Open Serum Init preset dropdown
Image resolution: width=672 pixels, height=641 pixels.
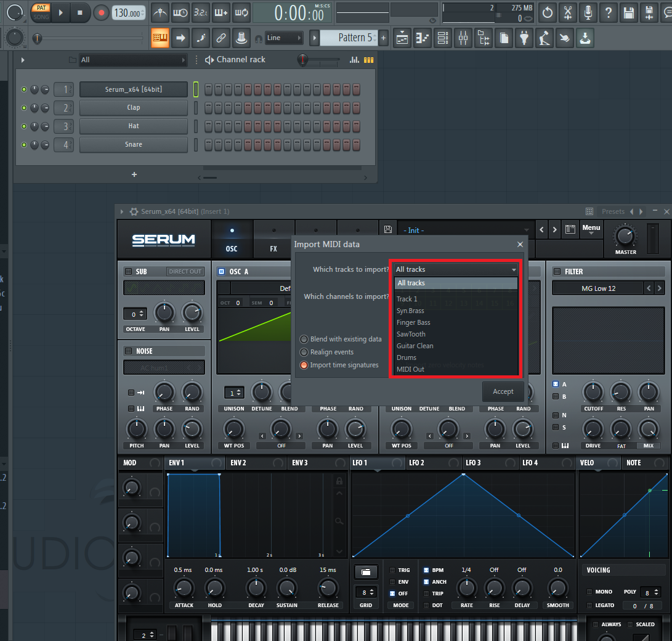(466, 231)
